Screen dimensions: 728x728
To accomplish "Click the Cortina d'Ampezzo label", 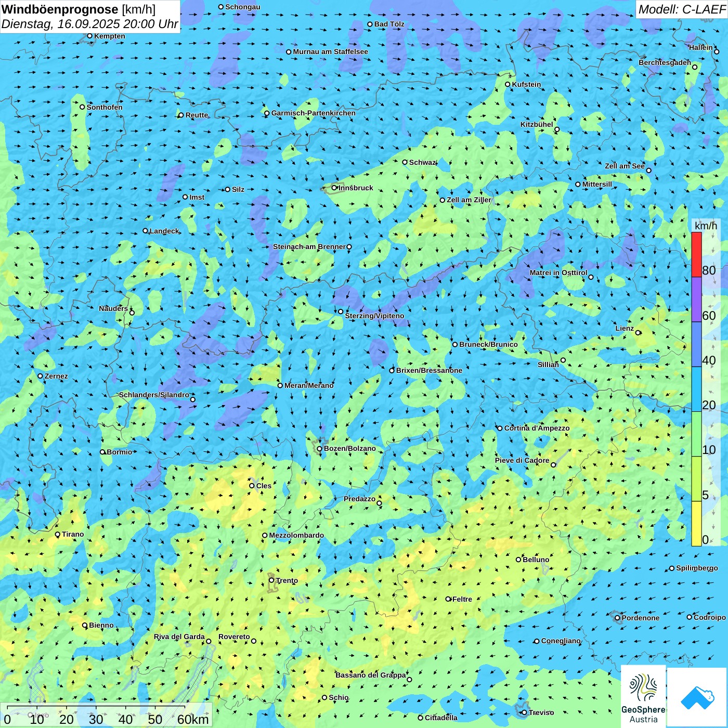I will [537, 428].
